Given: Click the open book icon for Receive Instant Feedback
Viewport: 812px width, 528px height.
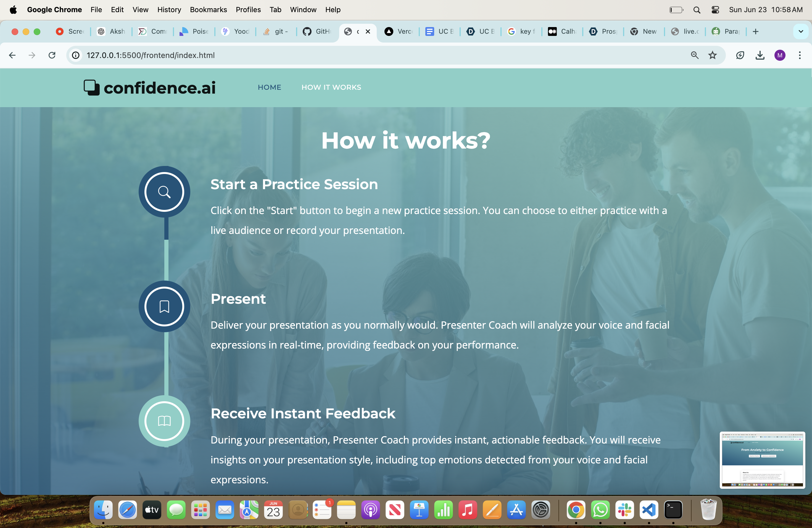Looking at the screenshot, I should click(164, 421).
